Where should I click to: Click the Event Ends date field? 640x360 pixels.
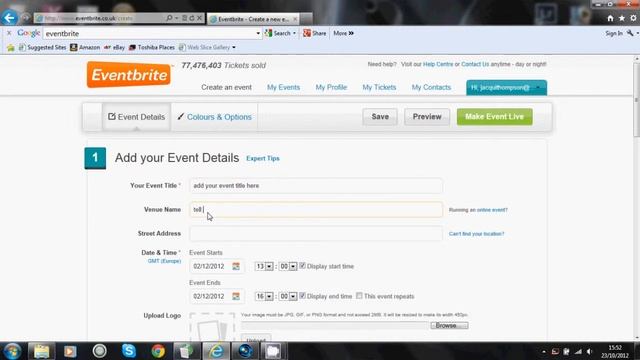pos(217,296)
